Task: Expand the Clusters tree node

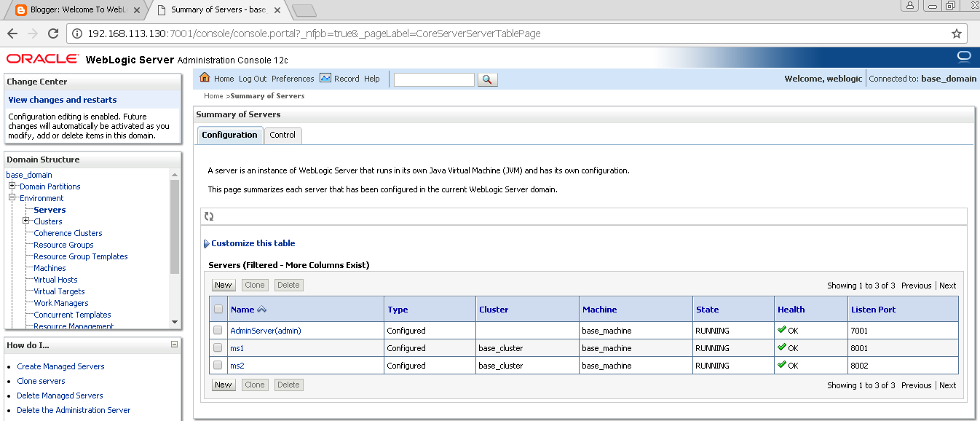Action: coord(26,221)
